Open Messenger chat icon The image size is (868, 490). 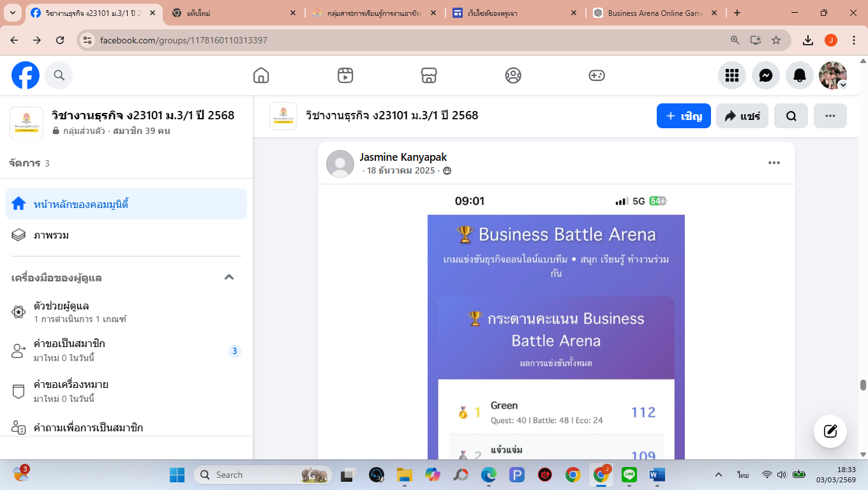pos(766,75)
